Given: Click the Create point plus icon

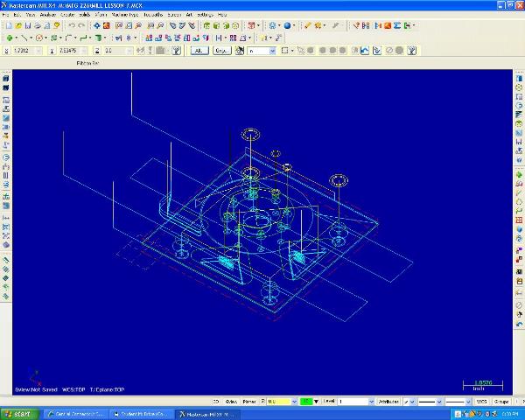Looking at the screenshot, I should pos(9,38).
